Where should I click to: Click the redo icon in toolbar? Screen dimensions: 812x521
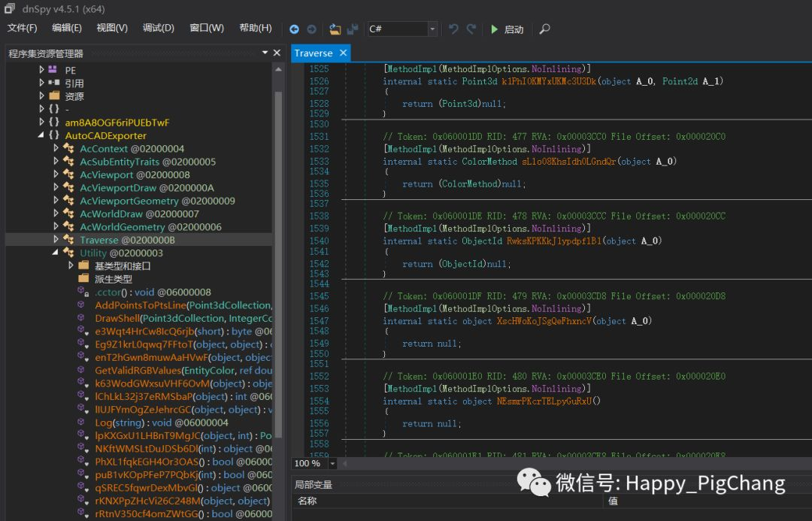pos(471,29)
